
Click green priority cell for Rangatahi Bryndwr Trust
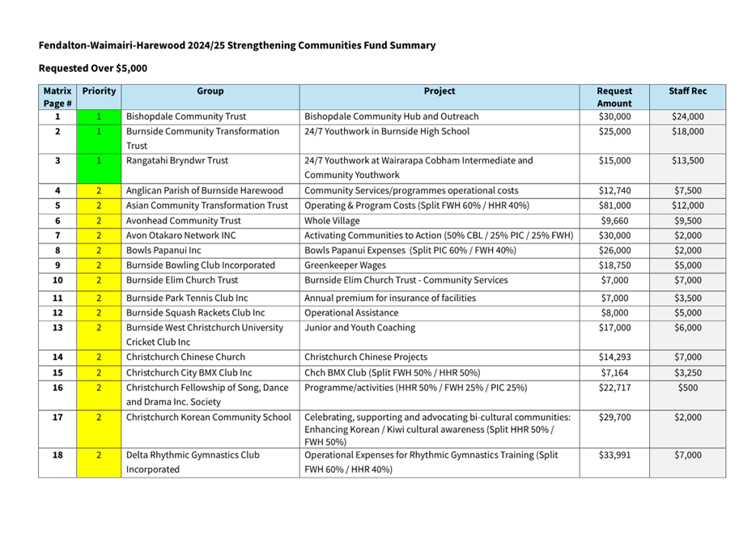pos(99,168)
